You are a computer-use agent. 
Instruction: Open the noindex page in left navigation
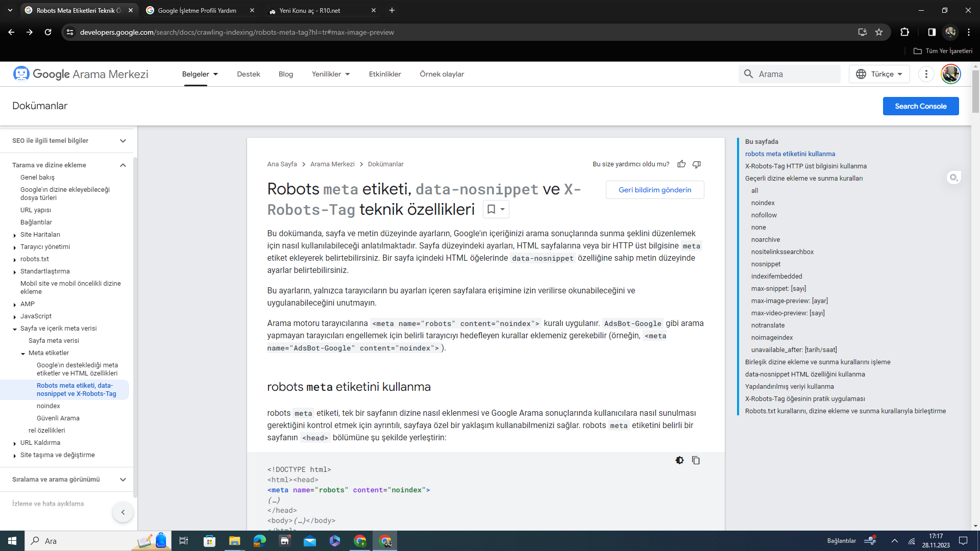pos(48,406)
